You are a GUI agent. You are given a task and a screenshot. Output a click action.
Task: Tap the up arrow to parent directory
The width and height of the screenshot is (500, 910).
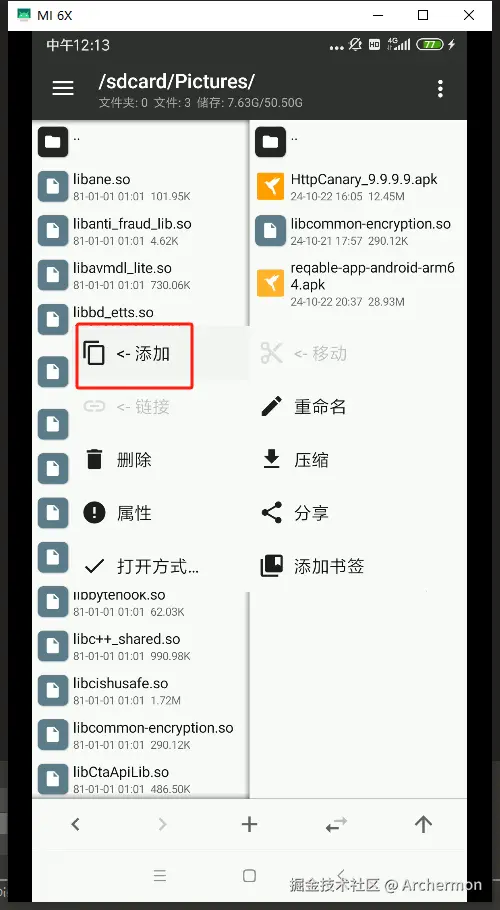pyautogui.click(x=423, y=824)
